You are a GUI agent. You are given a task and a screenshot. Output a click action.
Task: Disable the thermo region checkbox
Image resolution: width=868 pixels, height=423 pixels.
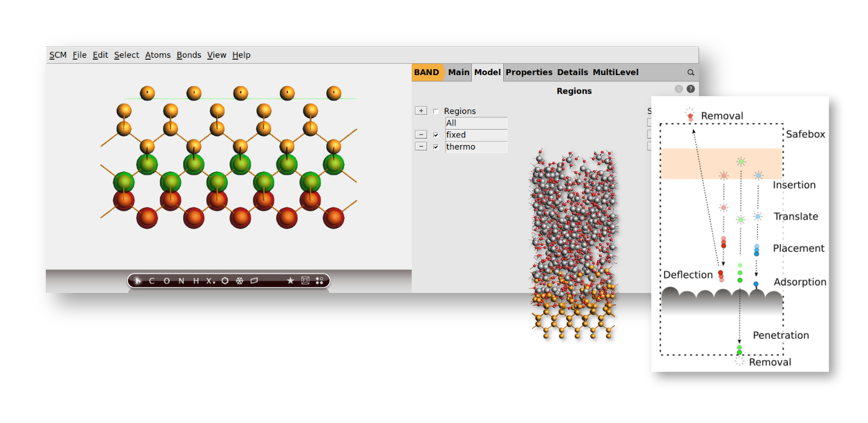coord(436,146)
